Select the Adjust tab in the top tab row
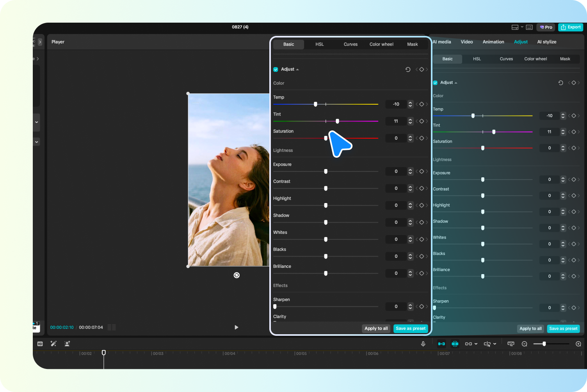This screenshot has width=587, height=392. tap(521, 42)
